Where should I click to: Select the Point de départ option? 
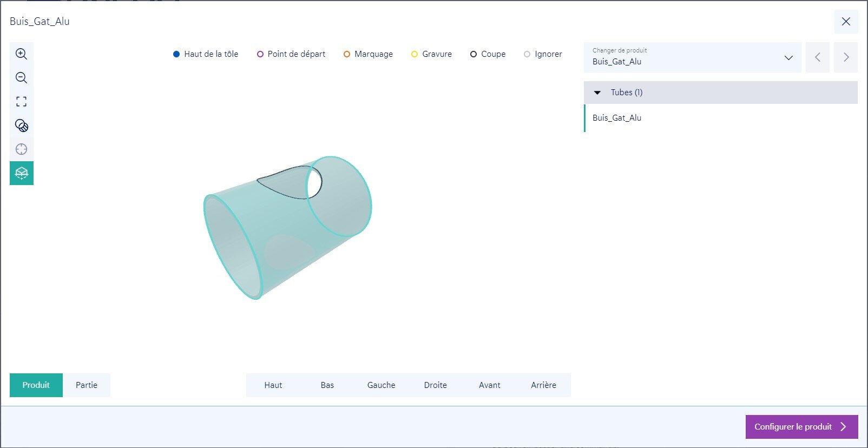291,54
